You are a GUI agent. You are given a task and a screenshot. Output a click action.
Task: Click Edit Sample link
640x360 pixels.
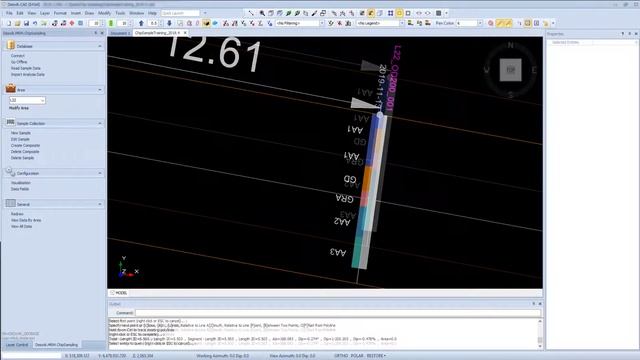point(20,139)
